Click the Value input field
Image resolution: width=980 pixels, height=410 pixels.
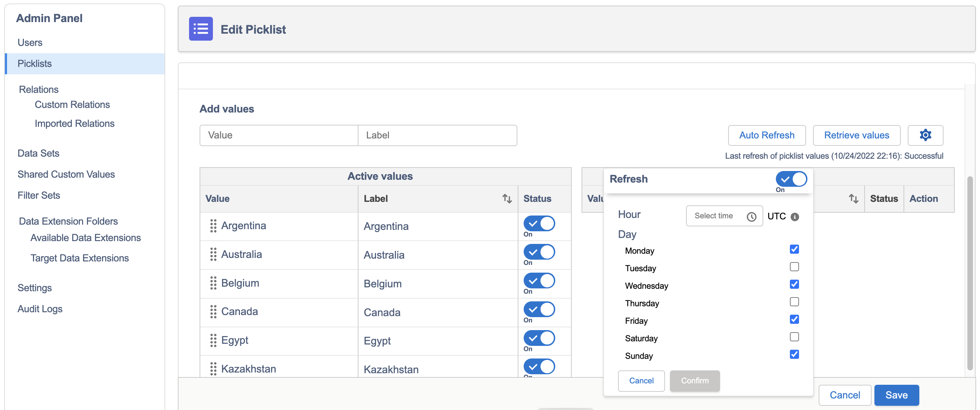[x=279, y=135]
